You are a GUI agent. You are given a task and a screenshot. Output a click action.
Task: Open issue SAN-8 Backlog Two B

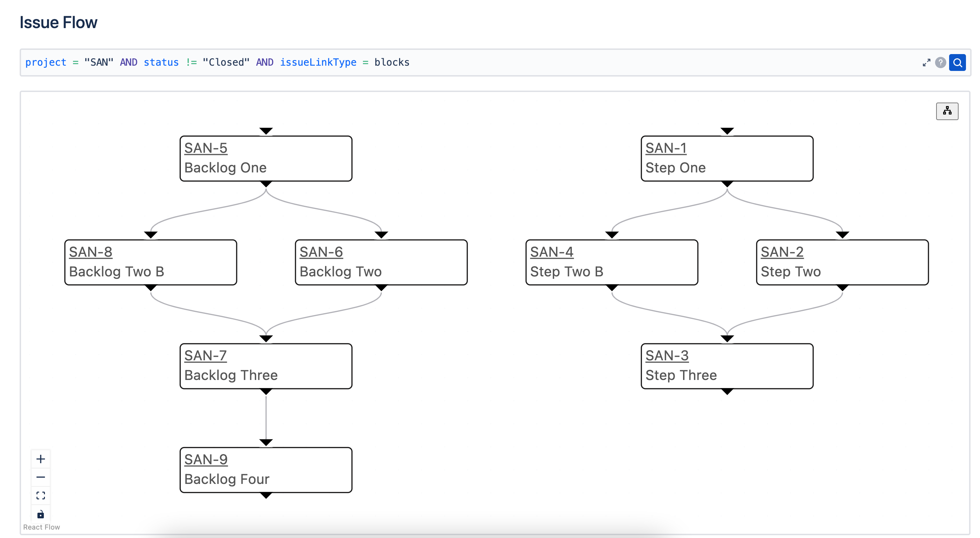pyautogui.click(x=91, y=252)
